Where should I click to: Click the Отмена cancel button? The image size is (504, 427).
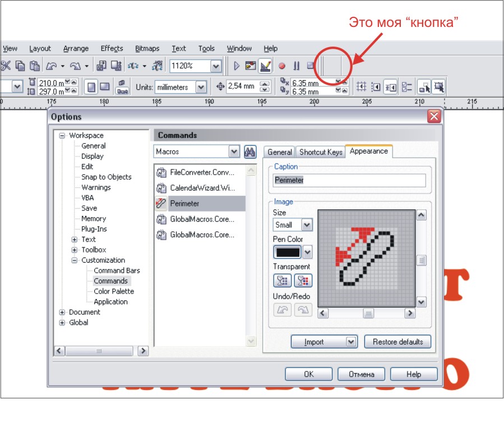coord(361,374)
